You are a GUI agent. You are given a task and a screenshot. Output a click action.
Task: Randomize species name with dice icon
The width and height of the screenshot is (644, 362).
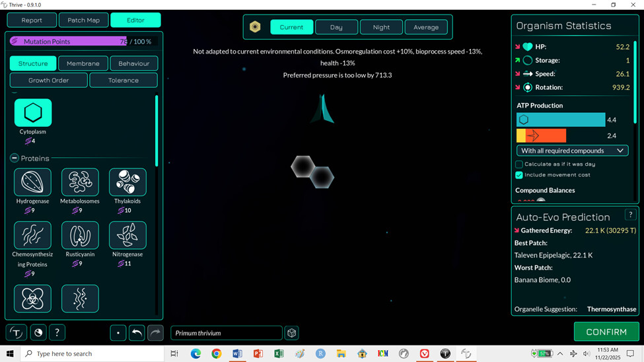[292, 333]
